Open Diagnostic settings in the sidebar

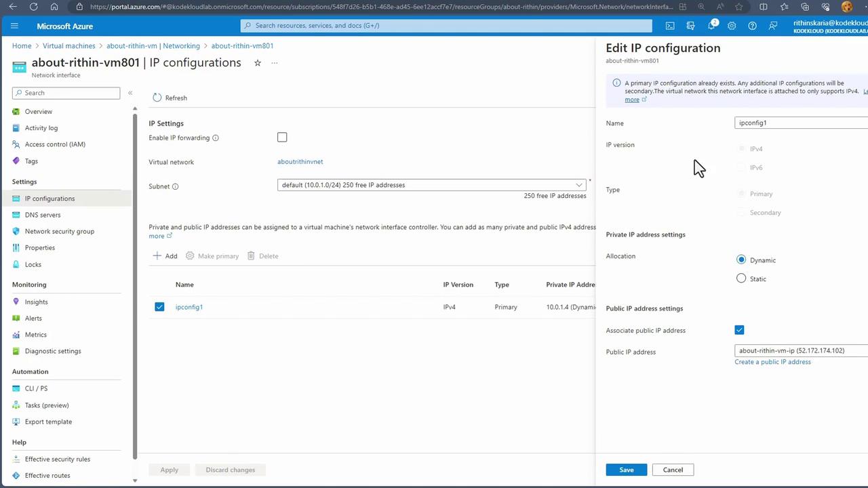coord(53,351)
